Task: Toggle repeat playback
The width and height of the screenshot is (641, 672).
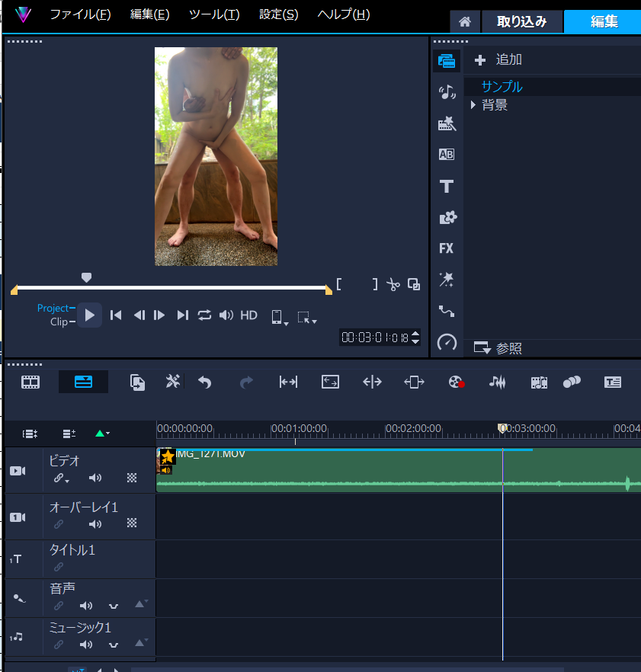Action: (204, 315)
